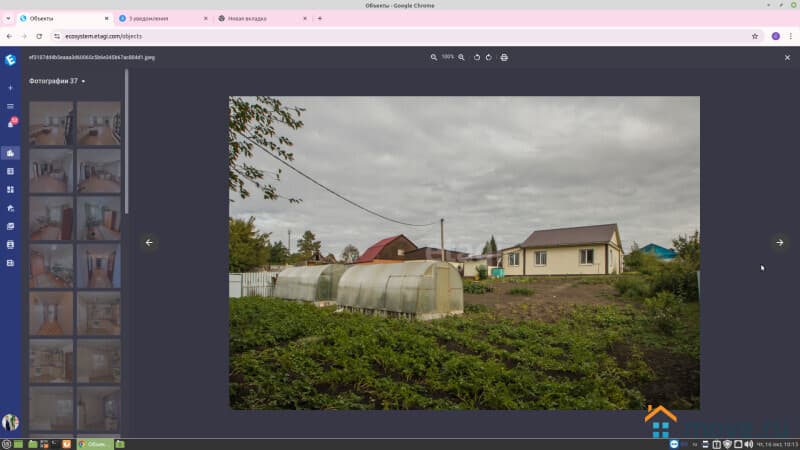
Task: Open the sidebar hamburger menu
Action: [x=10, y=106]
